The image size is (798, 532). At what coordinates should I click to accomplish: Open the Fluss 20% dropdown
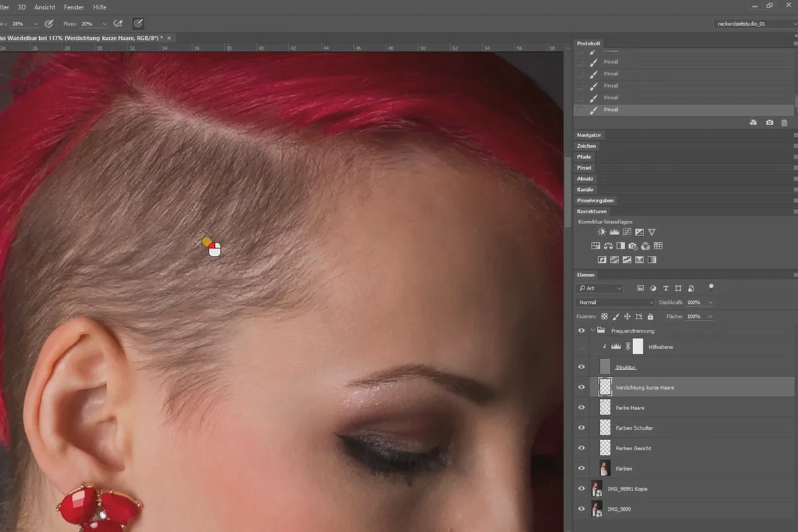tap(105, 23)
